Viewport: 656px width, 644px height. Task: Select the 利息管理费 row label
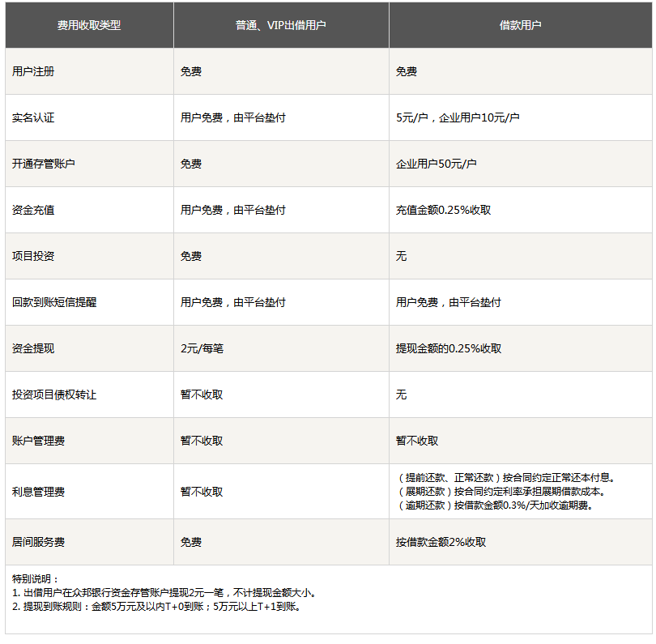[x=39, y=492]
